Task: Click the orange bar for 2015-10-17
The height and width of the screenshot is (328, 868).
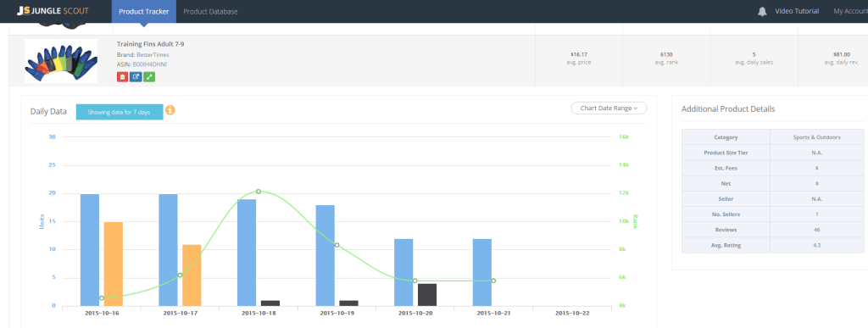Action: tap(192, 275)
